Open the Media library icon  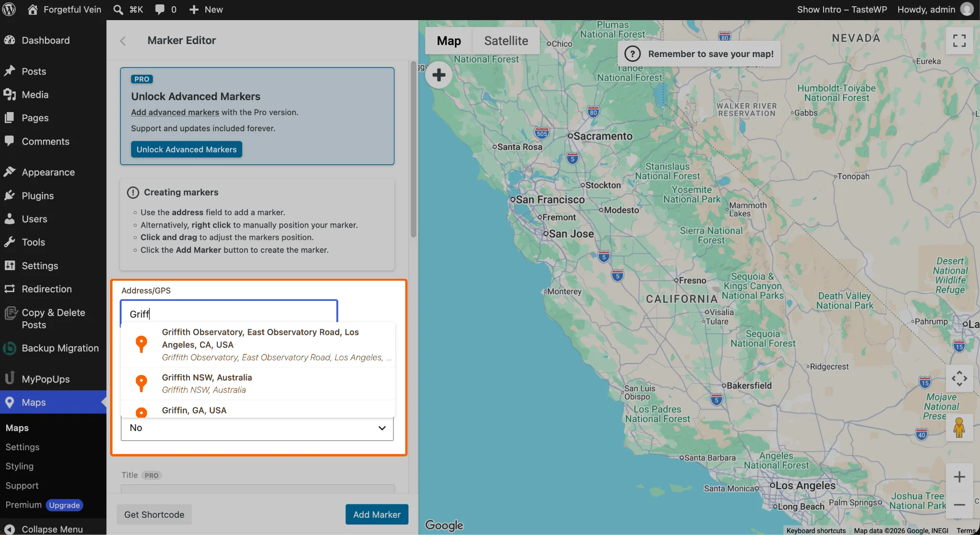click(10, 94)
